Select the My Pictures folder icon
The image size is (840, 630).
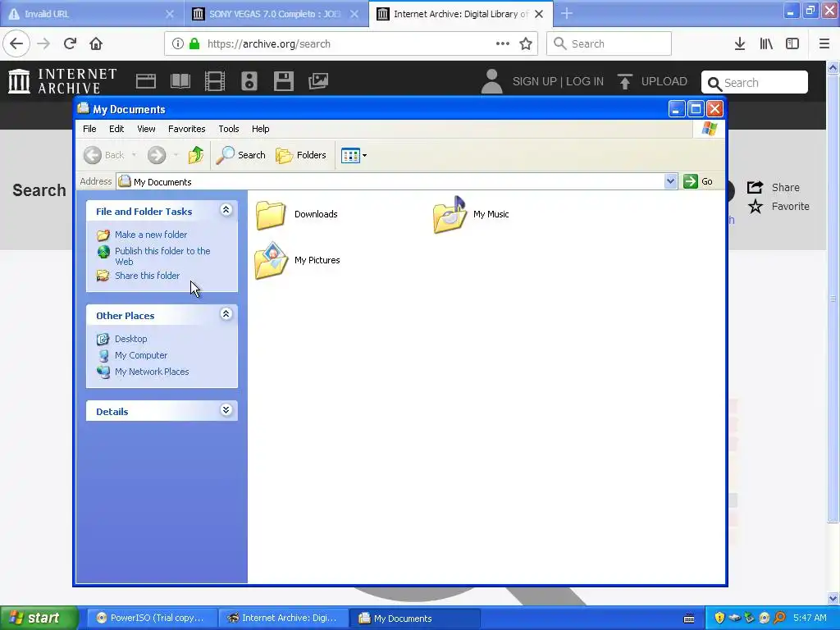tap(271, 260)
